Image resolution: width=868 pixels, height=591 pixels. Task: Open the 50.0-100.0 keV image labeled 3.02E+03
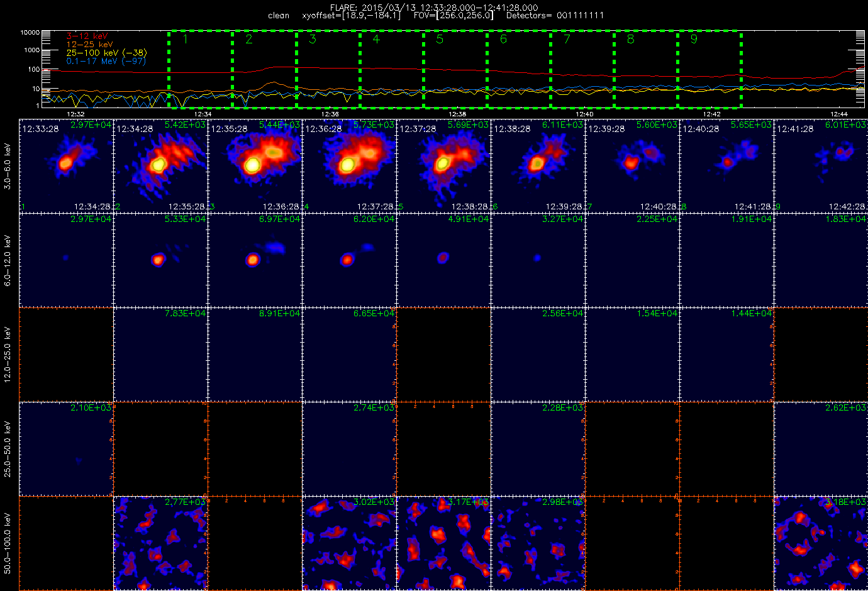pos(350,543)
